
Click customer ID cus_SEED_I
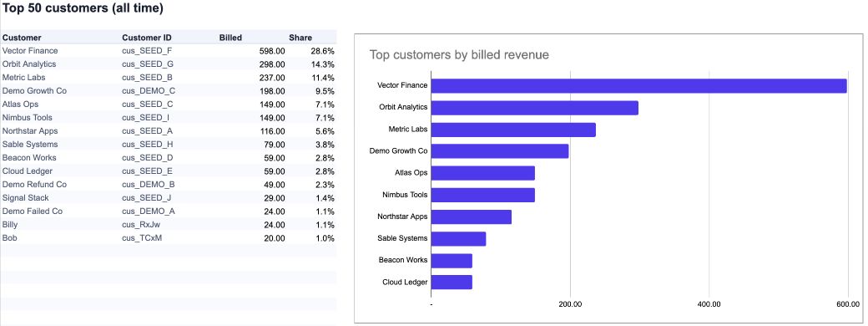(x=146, y=118)
